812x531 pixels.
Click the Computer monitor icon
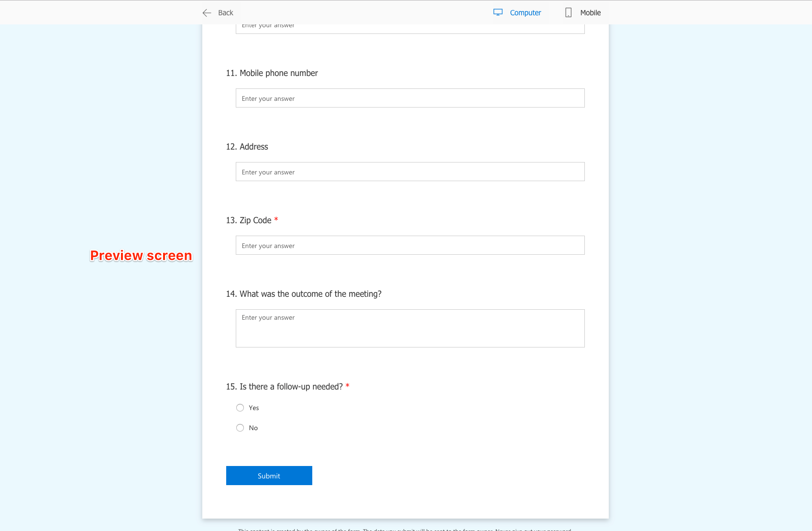pyautogui.click(x=498, y=12)
